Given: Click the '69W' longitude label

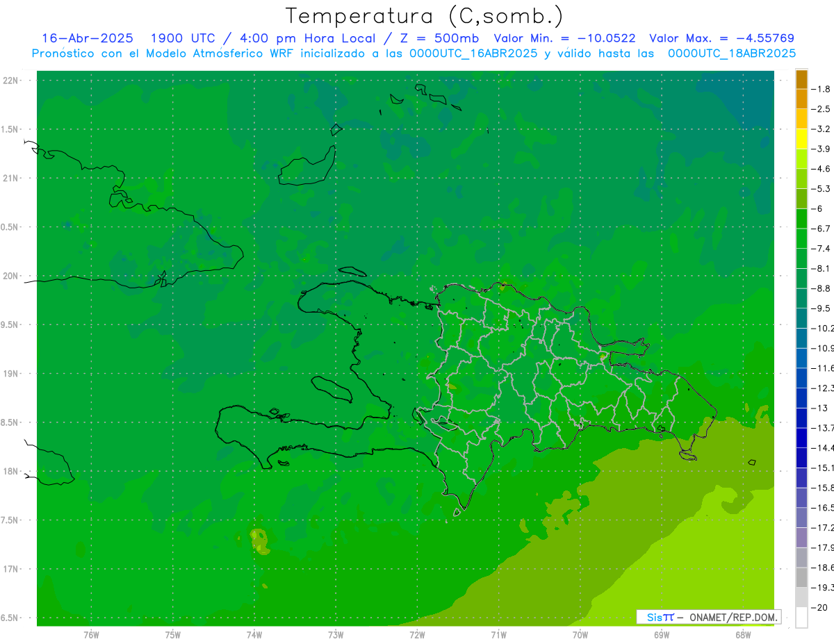Looking at the screenshot, I should point(662,635).
